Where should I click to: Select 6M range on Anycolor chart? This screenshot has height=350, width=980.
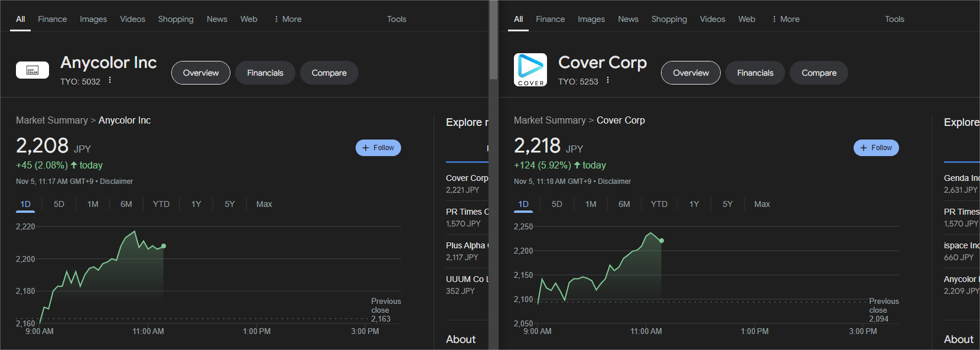126,204
